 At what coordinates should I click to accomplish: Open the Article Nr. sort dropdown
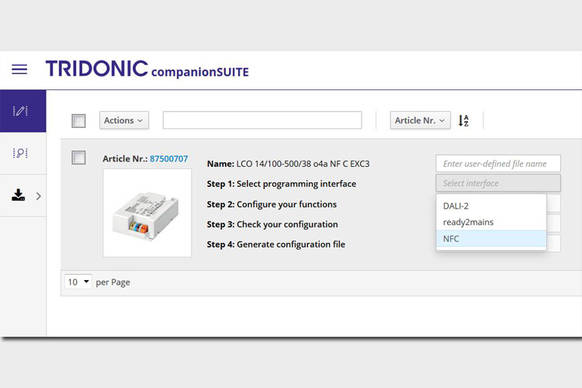point(420,120)
